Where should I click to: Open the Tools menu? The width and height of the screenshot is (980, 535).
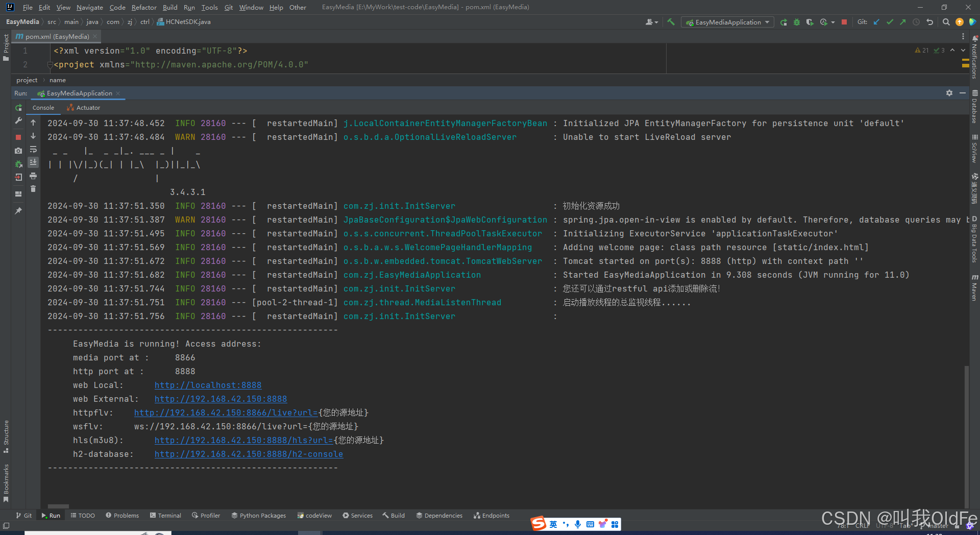(209, 7)
